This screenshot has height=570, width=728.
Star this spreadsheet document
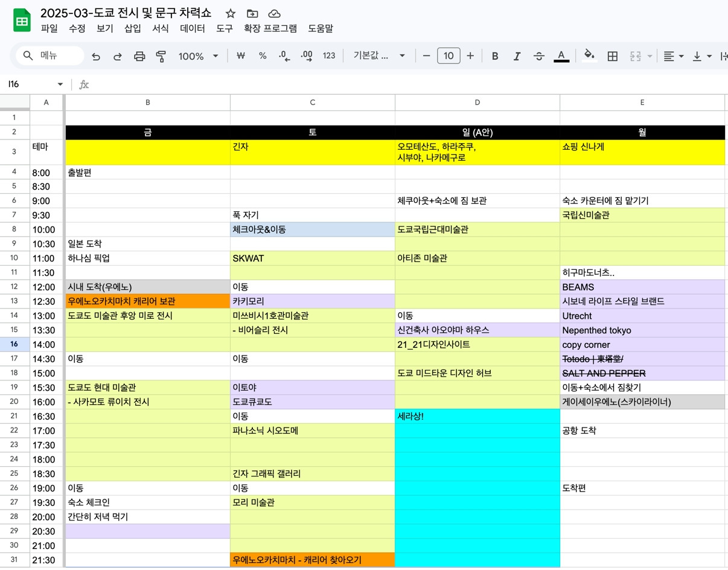click(230, 13)
